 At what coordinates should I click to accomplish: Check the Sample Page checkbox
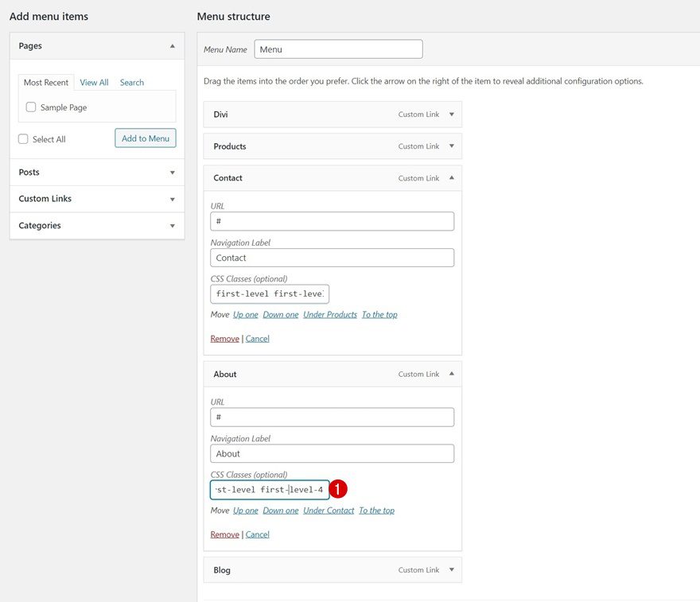click(30, 106)
